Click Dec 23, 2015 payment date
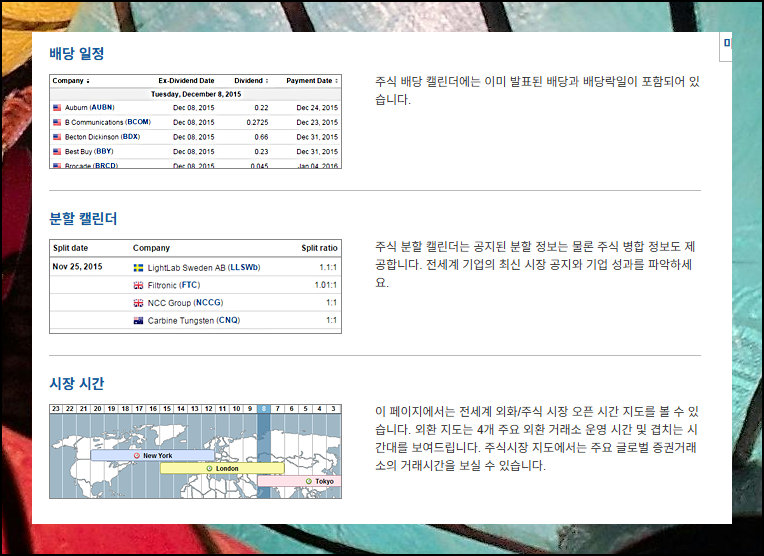Viewport: 764px width, 556px height. click(x=317, y=122)
